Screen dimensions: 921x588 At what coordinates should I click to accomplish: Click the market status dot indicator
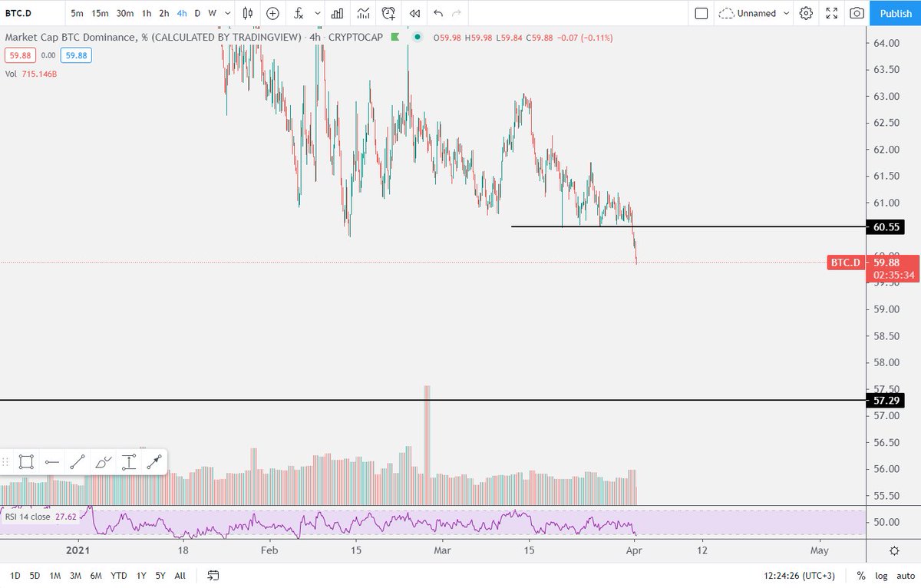point(417,37)
